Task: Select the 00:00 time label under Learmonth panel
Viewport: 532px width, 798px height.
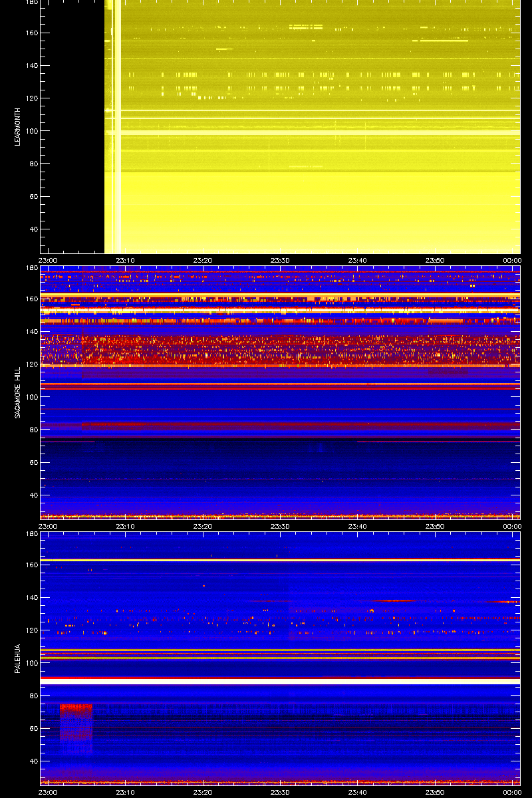Action: pyautogui.click(x=512, y=260)
